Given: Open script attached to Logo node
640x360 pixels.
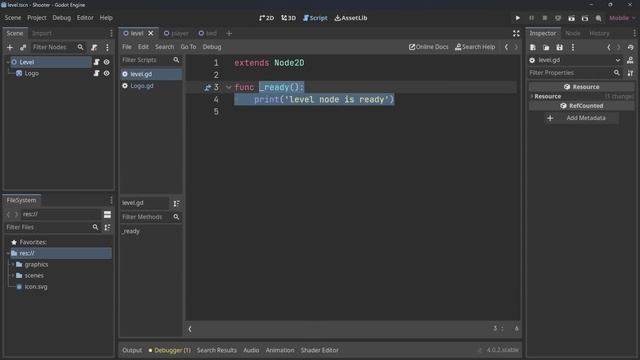Looking at the screenshot, I should tap(96, 73).
